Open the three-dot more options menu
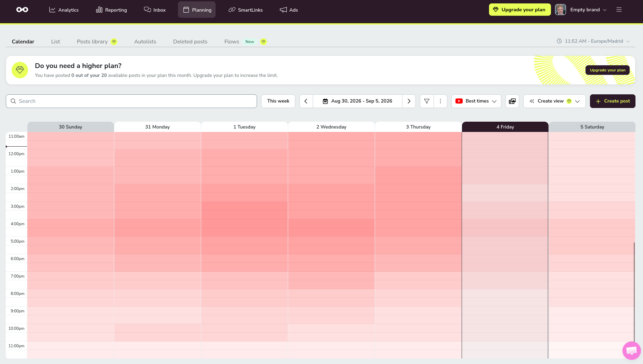The image size is (643, 364). [x=440, y=101]
